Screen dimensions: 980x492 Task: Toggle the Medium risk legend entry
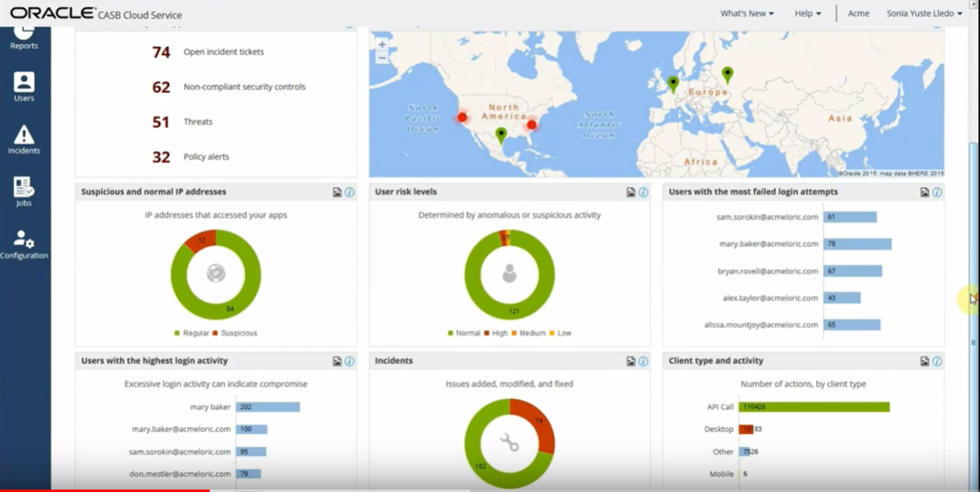tap(529, 333)
